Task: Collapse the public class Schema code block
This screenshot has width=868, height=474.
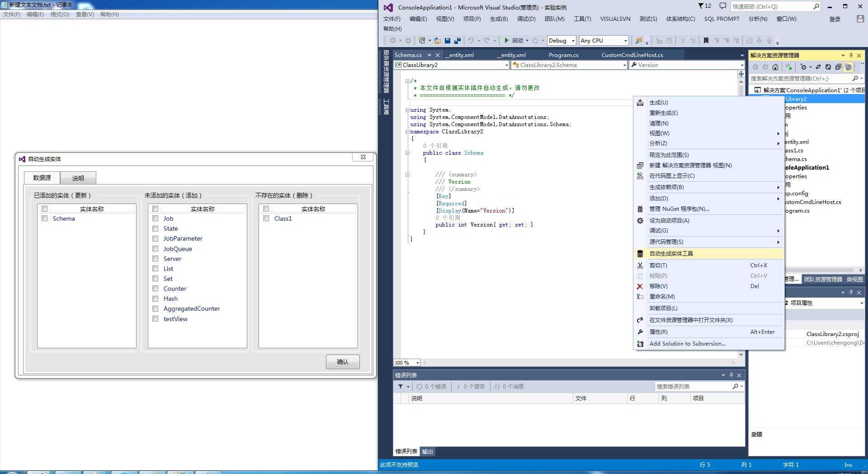Action: pyautogui.click(x=407, y=153)
